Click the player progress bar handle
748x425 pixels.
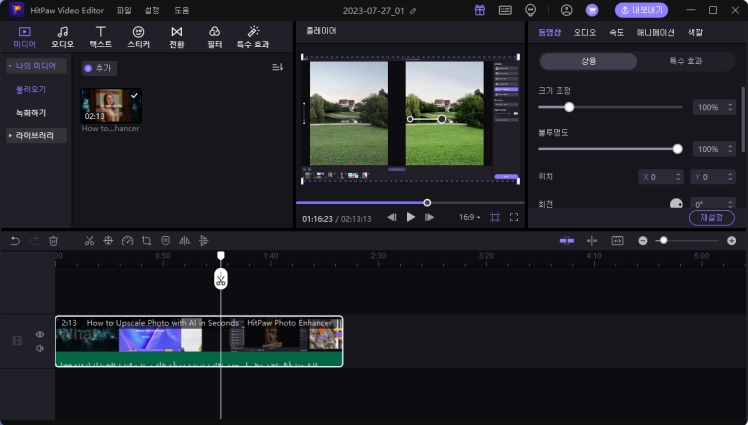[427, 203]
